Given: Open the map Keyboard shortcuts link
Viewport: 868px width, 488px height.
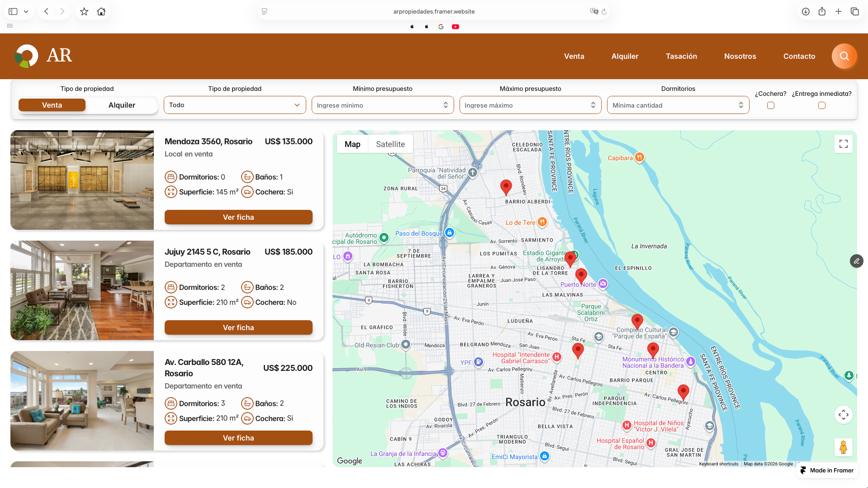Looking at the screenshot, I should (x=718, y=464).
